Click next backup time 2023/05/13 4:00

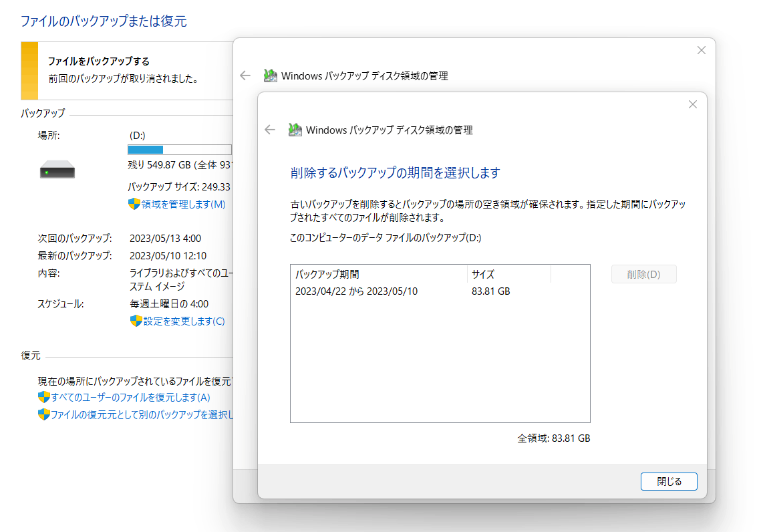click(165, 239)
